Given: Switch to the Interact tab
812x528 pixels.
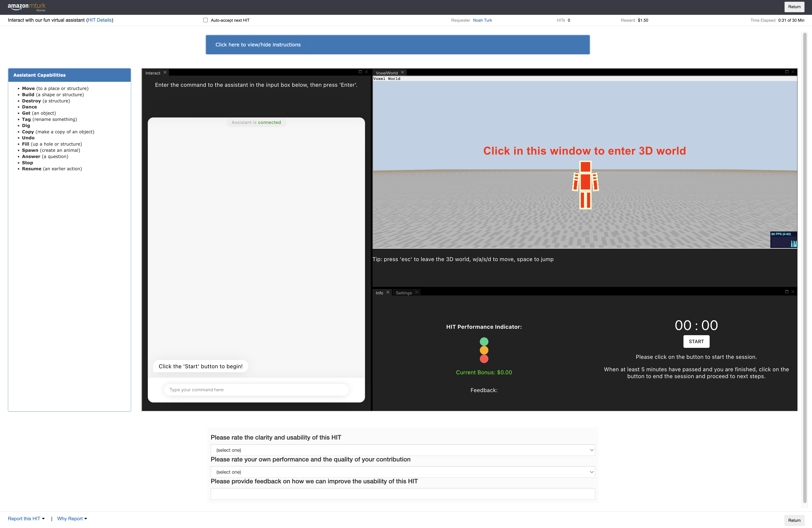Looking at the screenshot, I should [x=153, y=73].
